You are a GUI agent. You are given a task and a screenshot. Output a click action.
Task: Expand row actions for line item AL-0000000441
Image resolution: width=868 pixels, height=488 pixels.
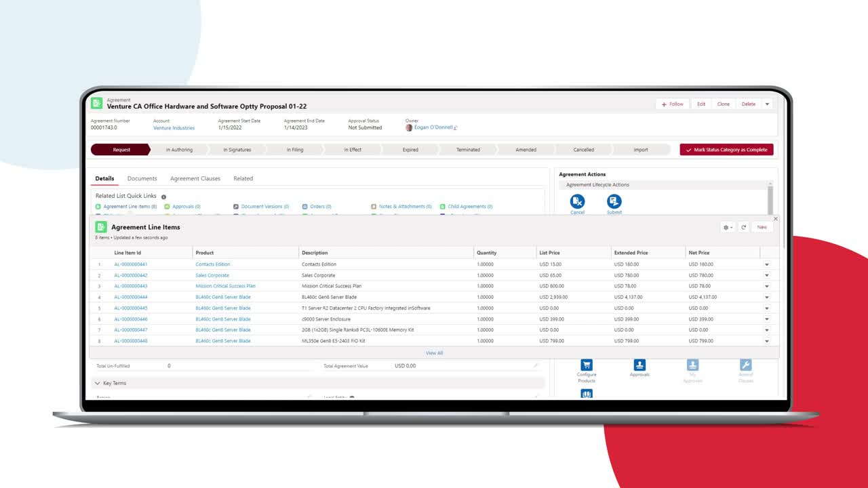click(767, 264)
